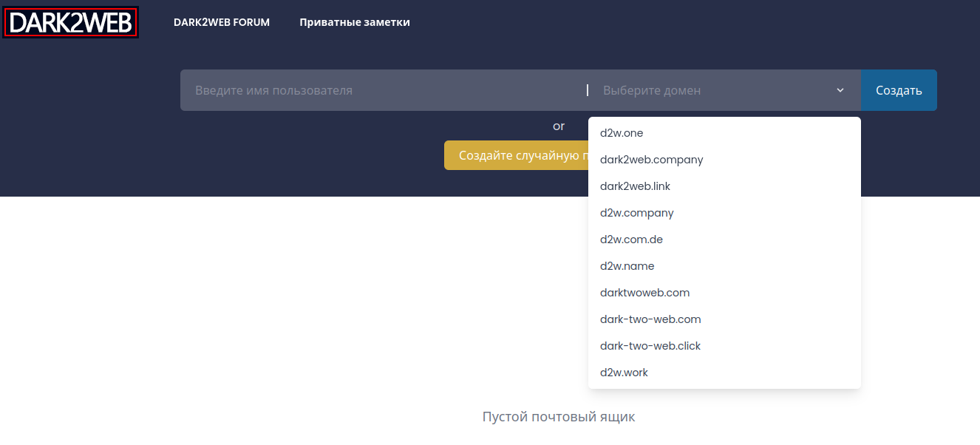This screenshot has height=445, width=980.
Task: Select d2w.com.de option
Action: 724,240
